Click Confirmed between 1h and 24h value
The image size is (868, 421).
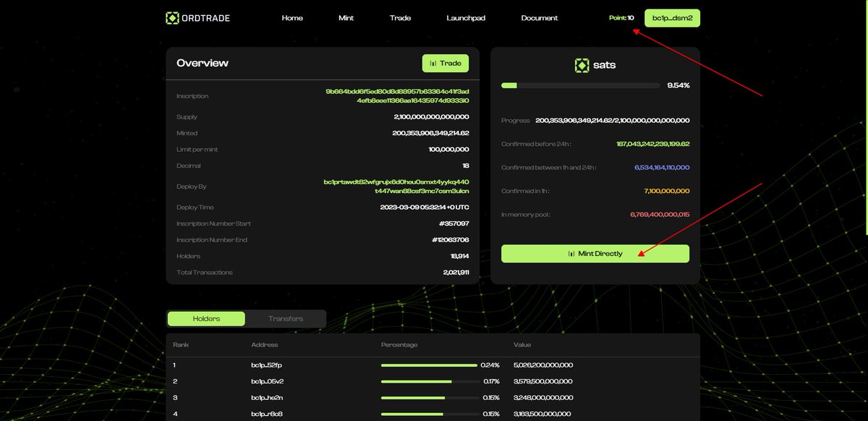tap(662, 168)
